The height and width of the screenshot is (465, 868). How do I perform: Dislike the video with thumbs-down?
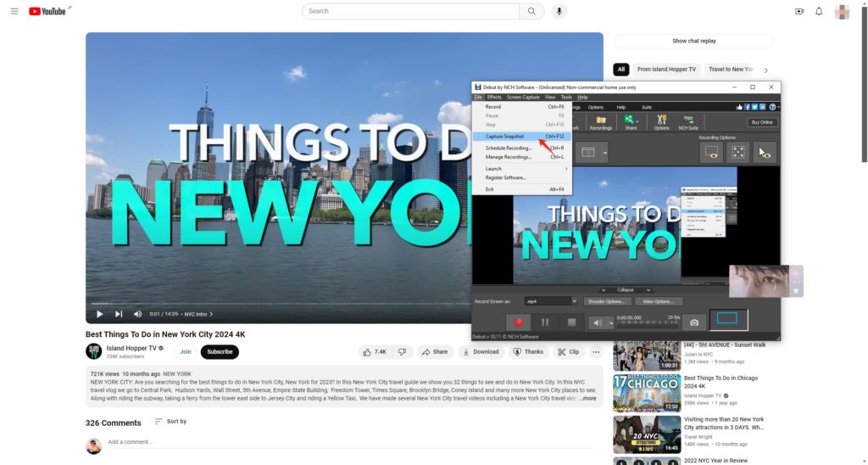click(403, 352)
